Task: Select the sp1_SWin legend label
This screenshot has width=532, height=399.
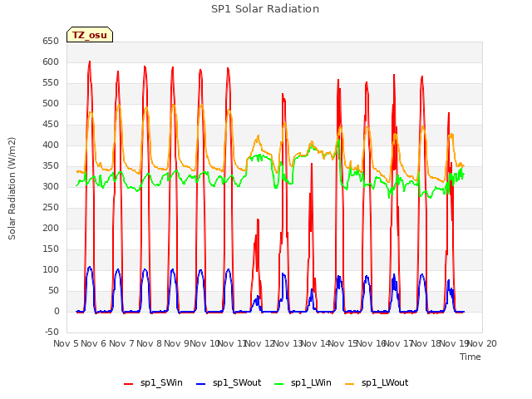Action: tap(161, 382)
